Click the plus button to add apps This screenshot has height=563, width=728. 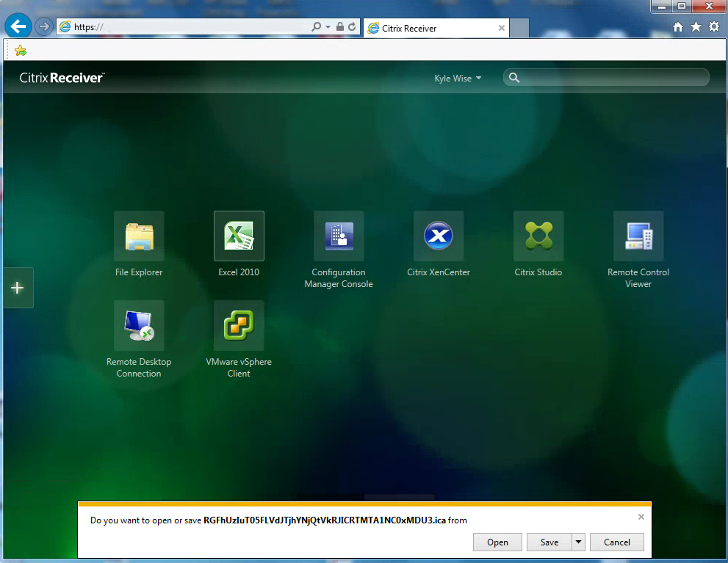18,288
